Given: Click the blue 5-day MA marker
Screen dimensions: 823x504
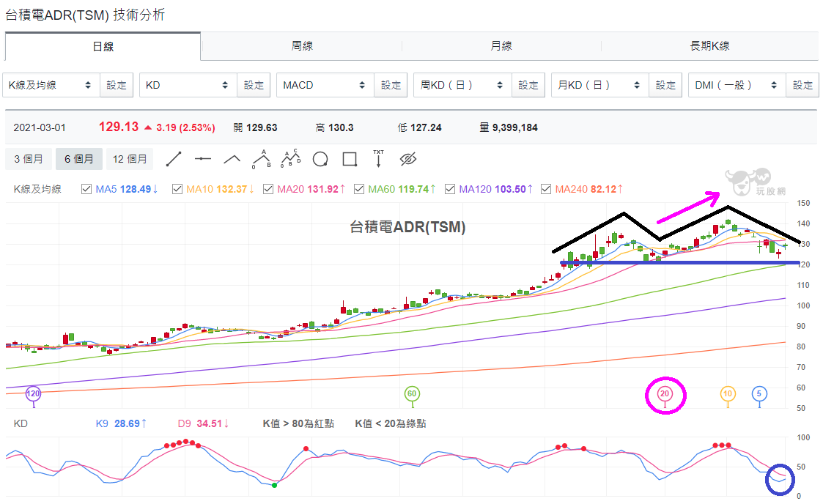Looking at the screenshot, I should [759, 394].
